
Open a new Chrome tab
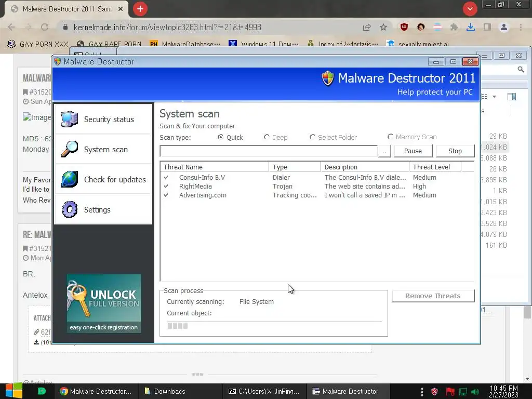140,9
